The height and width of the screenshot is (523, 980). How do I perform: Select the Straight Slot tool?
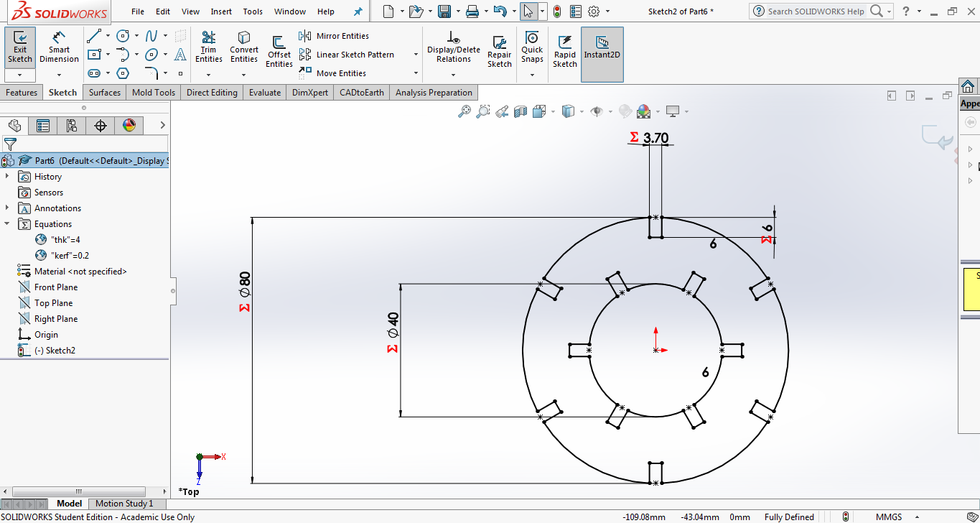(93, 73)
